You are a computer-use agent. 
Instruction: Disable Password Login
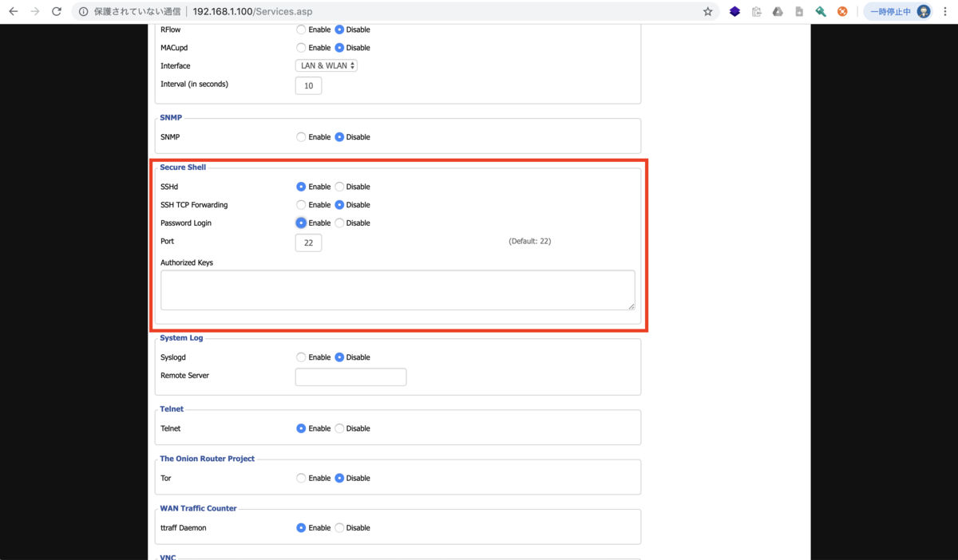coord(339,223)
